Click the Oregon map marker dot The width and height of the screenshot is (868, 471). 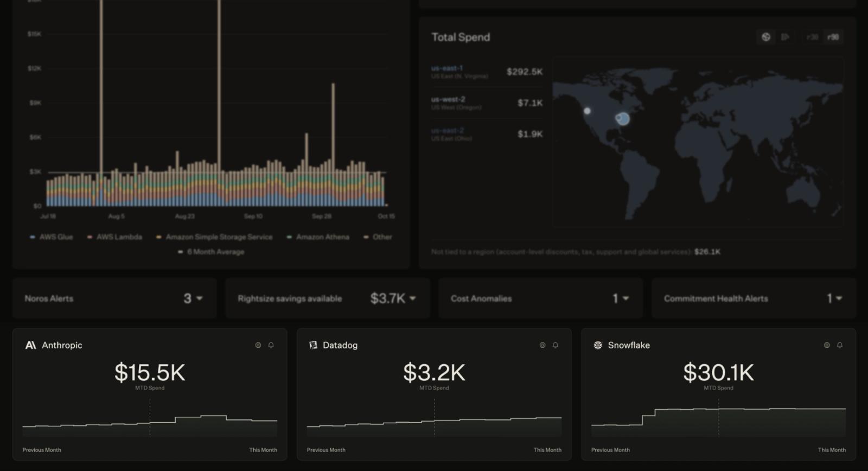tap(587, 111)
